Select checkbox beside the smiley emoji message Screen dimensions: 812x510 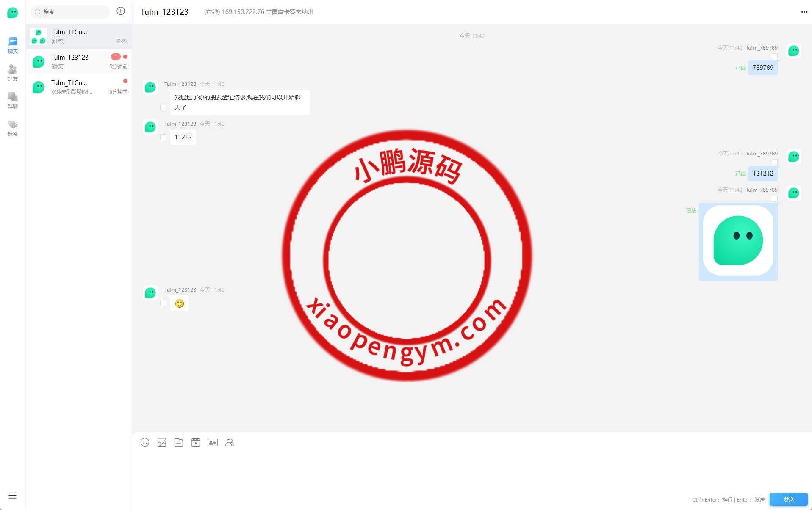163,303
